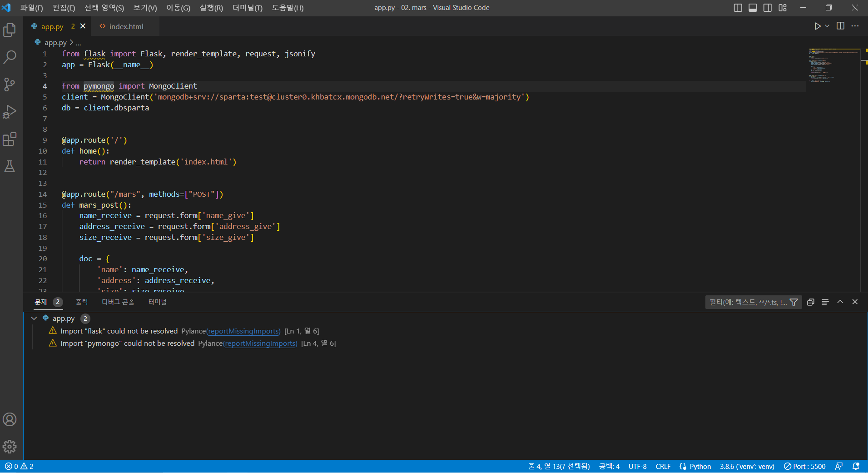
Task: Open the Testing flask view
Action: pos(10,166)
